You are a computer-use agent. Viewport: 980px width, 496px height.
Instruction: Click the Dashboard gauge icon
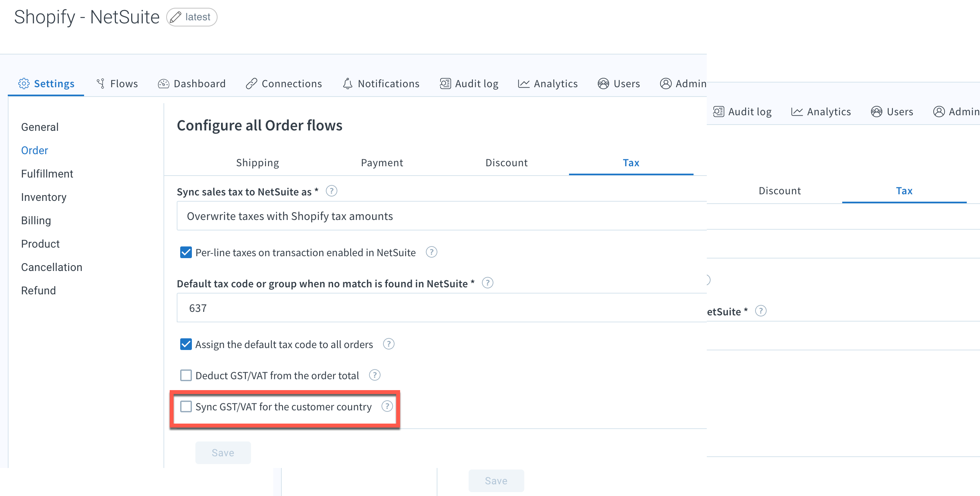pyautogui.click(x=163, y=84)
